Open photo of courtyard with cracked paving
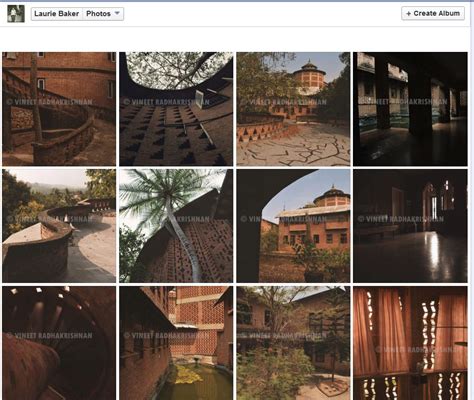This screenshot has height=400, width=474. (293, 109)
